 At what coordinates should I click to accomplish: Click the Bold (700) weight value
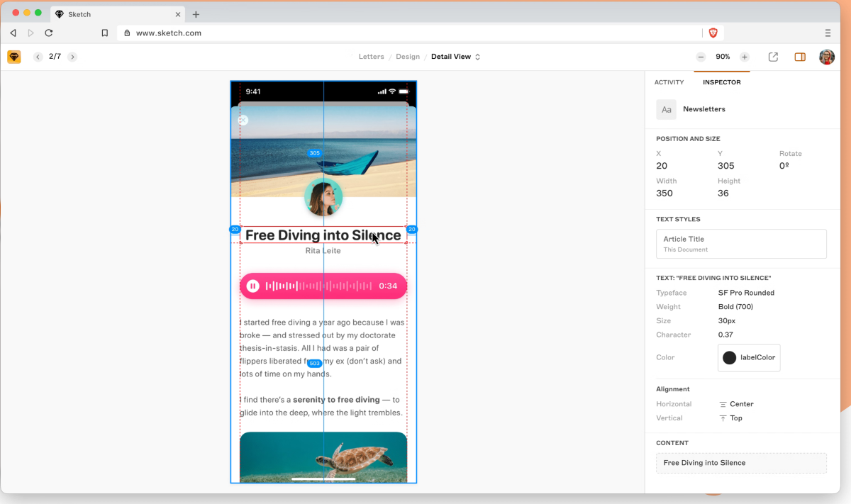(735, 307)
